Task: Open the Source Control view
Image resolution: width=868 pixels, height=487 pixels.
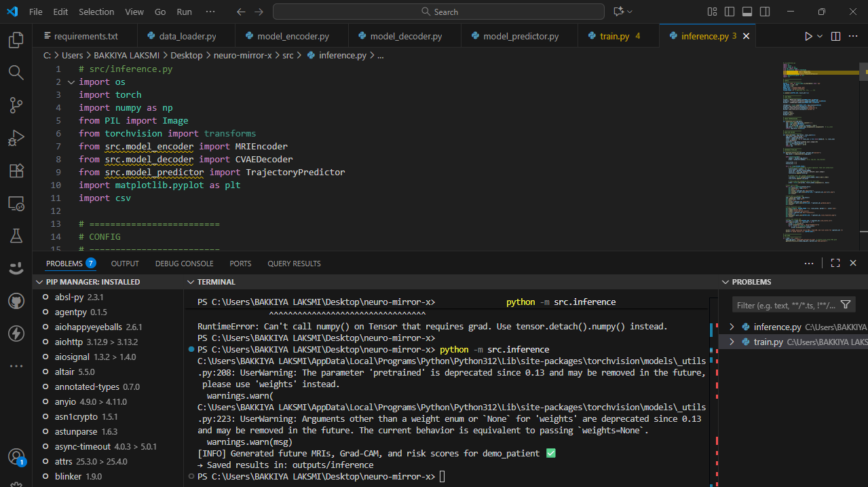Action: (x=16, y=105)
